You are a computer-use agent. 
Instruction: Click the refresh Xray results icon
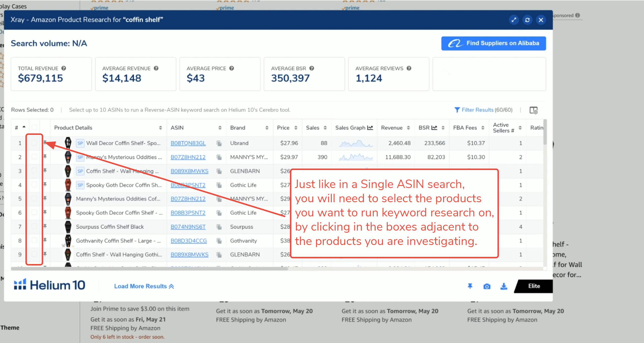pos(527,20)
